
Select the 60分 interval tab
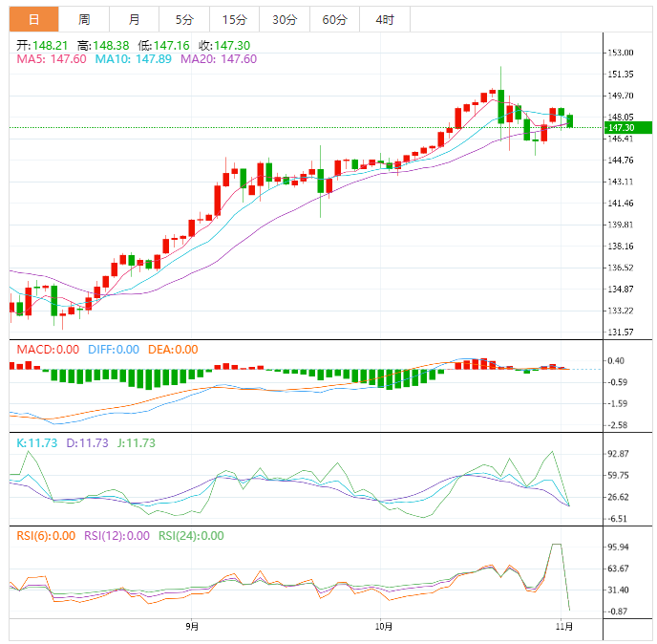coord(334,19)
